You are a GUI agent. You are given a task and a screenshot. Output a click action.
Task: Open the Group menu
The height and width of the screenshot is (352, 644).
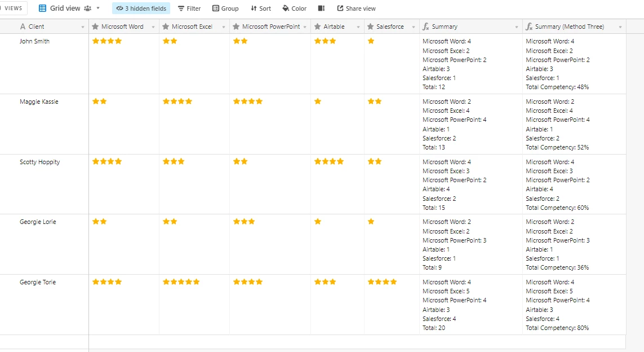[x=225, y=8]
